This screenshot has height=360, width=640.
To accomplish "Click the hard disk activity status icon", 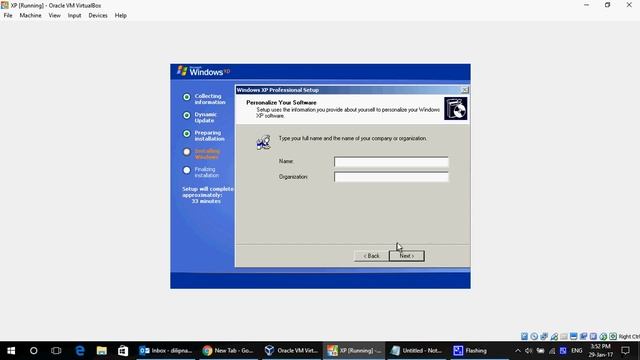I will pyautogui.click(x=524, y=336).
